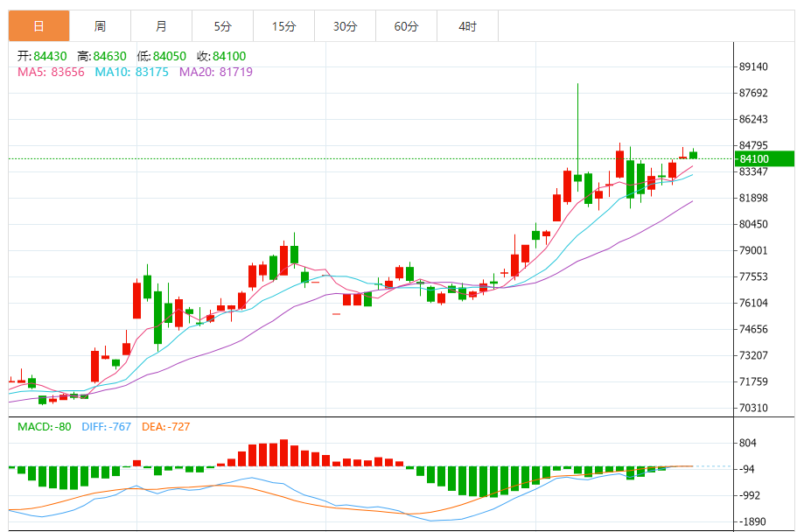
Task: Click the 71759 price axis label
Action: click(753, 381)
